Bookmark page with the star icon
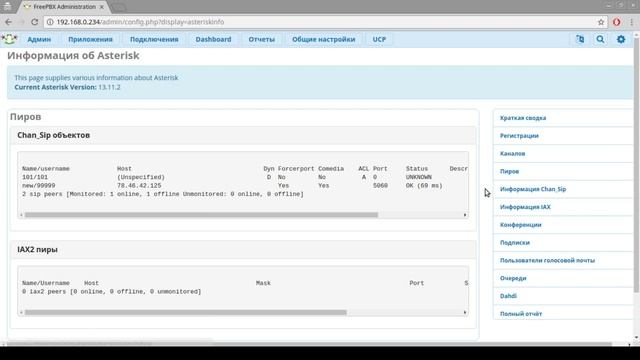The image size is (640, 360). pyautogui.click(x=601, y=22)
